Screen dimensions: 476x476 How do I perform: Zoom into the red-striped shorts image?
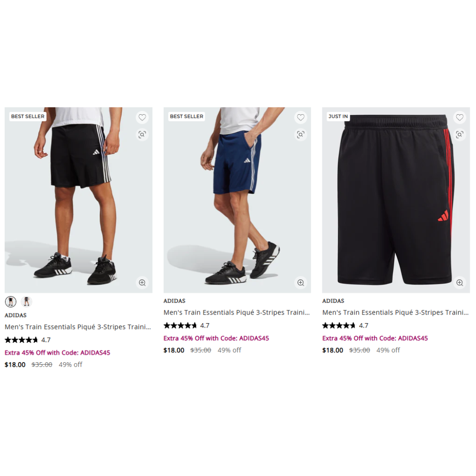pos(460,283)
